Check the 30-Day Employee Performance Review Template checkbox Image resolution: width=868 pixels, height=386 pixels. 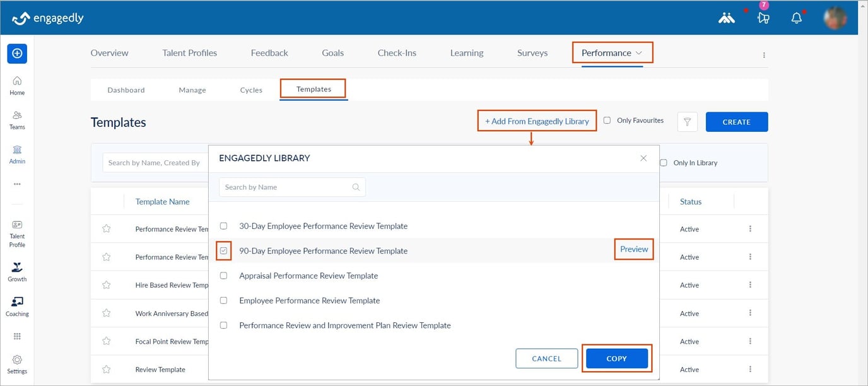pyautogui.click(x=223, y=225)
